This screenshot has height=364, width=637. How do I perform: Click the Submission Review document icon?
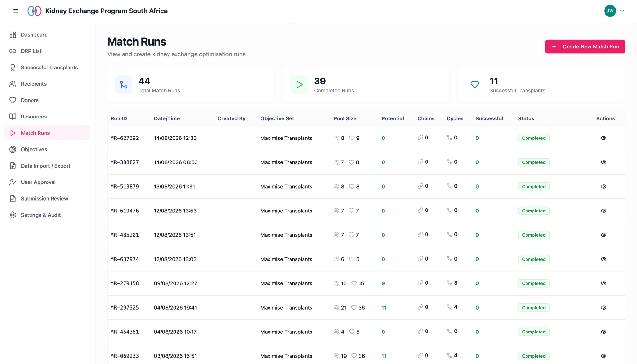coord(13,199)
